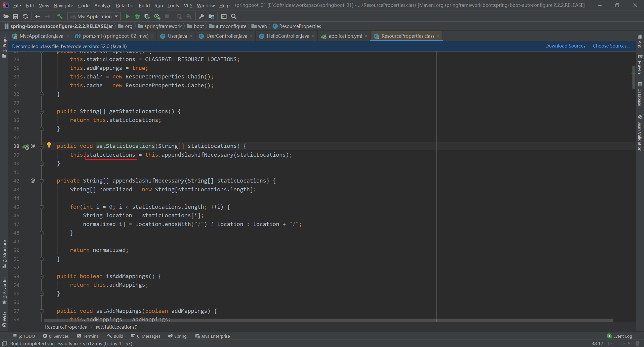Click the intention lightbulb on line 38
The width and height of the screenshot is (644, 347).
[x=49, y=145]
